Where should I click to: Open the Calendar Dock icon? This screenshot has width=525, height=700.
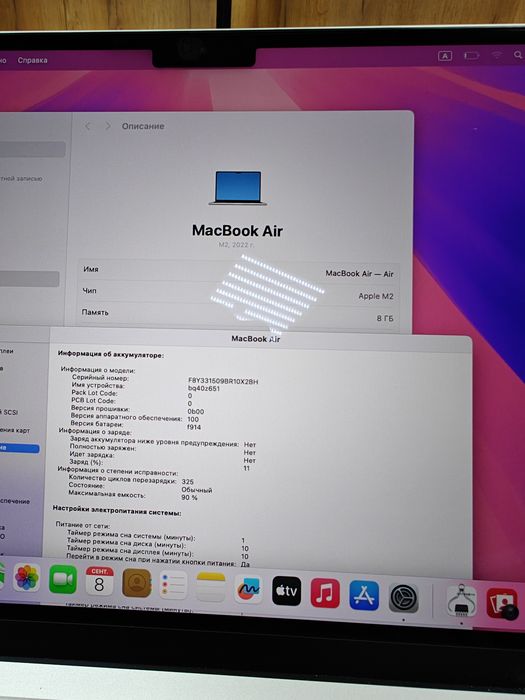click(x=99, y=581)
